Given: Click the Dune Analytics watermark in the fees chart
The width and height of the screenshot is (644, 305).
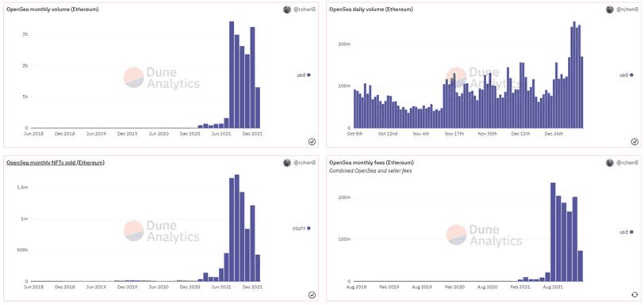Looking at the screenshot, I should click(485, 235).
